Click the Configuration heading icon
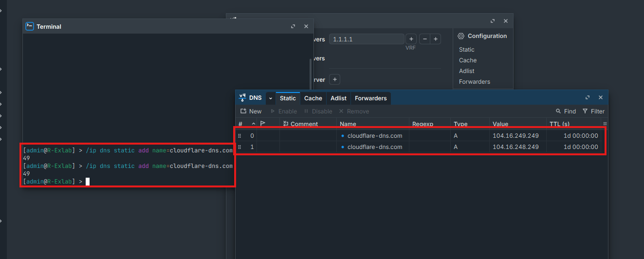The image size is (644, 259). (461, 36)
